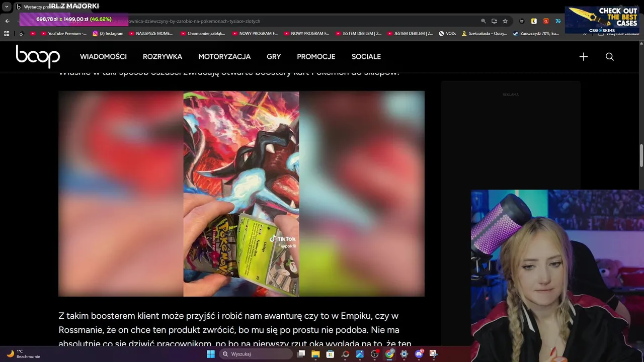Screen dimensions: 644x362
Task: Bookmark this page with the star icon
Action: (x=505, y=21)
